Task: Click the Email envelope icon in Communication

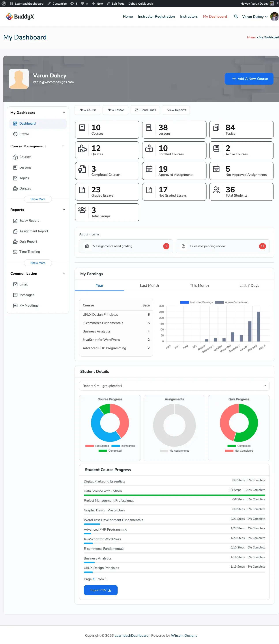Action: pyautogui.click(x=15, y=285)
